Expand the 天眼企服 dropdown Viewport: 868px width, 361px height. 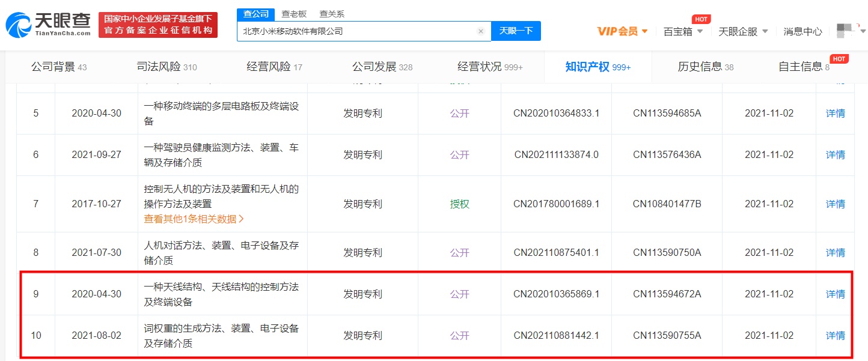[743, 31]
